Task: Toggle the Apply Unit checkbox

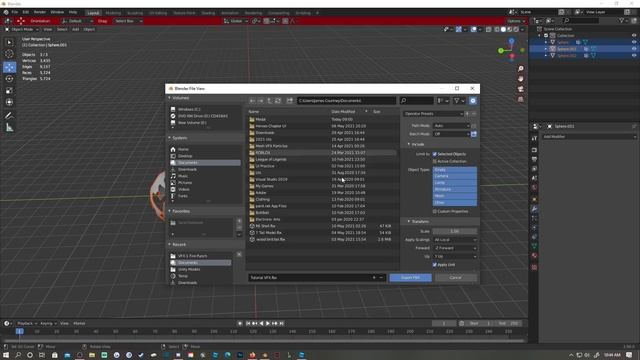Action: [435, 264]
